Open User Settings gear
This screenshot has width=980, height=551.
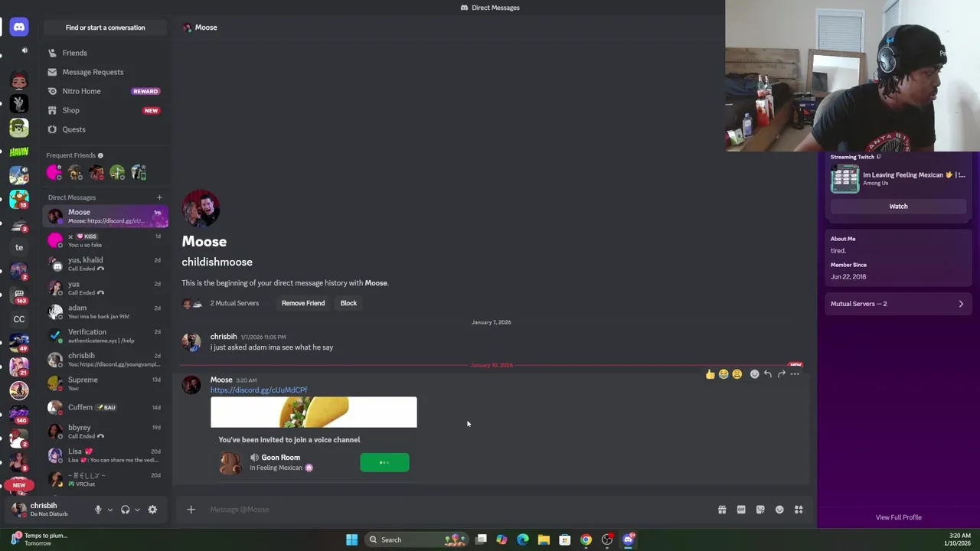(152, 510)
